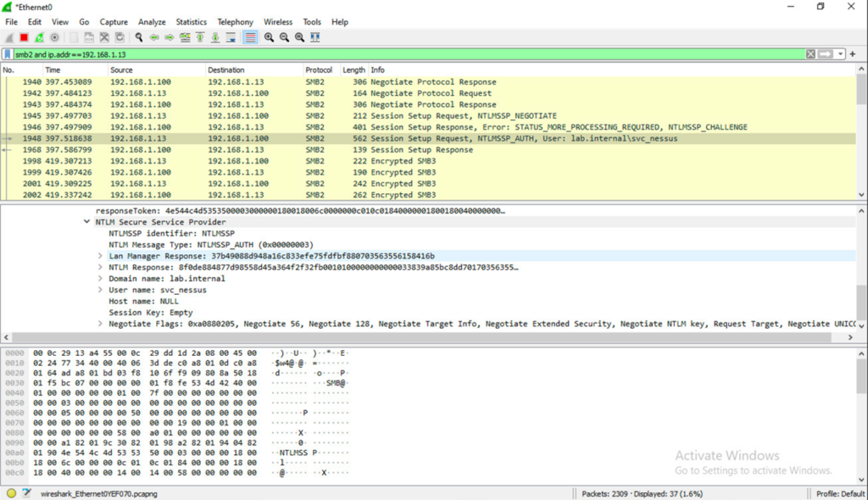Select packet 1946 NTLMSSP_CHALLENGE row
The image size is (868, 500).
[428, 127]
